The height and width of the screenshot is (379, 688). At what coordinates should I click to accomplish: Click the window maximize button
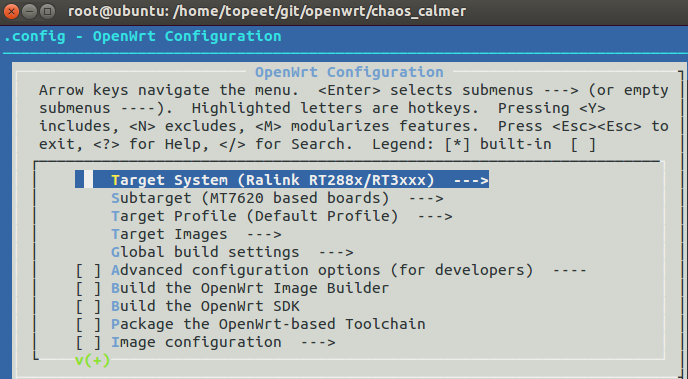point(47,11)
